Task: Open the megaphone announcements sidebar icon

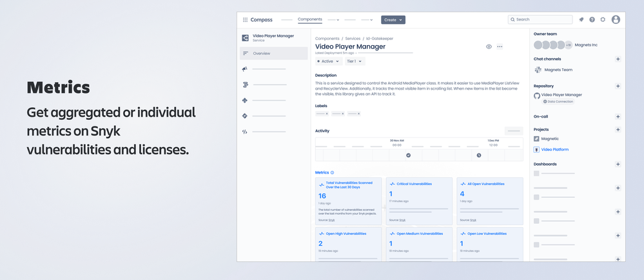Action: [245, 69]
